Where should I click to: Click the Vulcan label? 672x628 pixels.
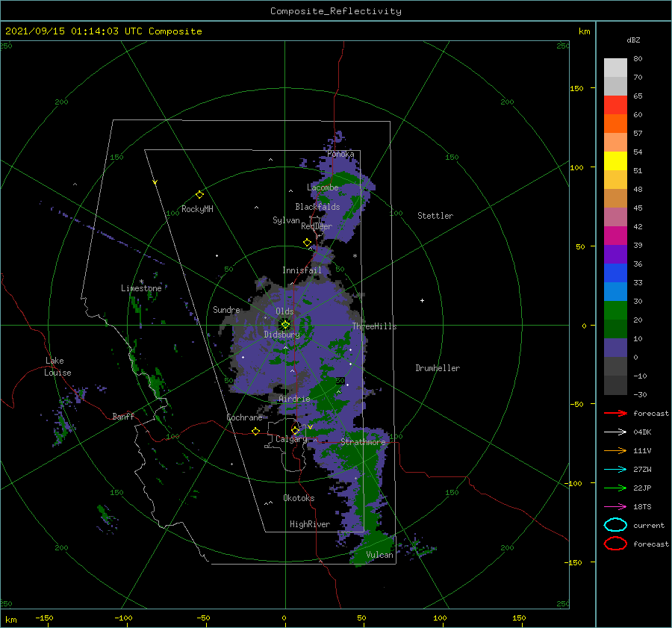click(x=379, y=555)
